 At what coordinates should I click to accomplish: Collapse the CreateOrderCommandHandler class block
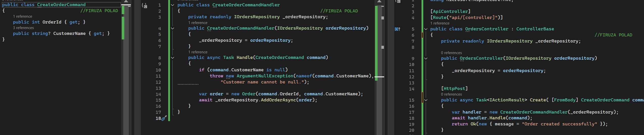[172, 5]
